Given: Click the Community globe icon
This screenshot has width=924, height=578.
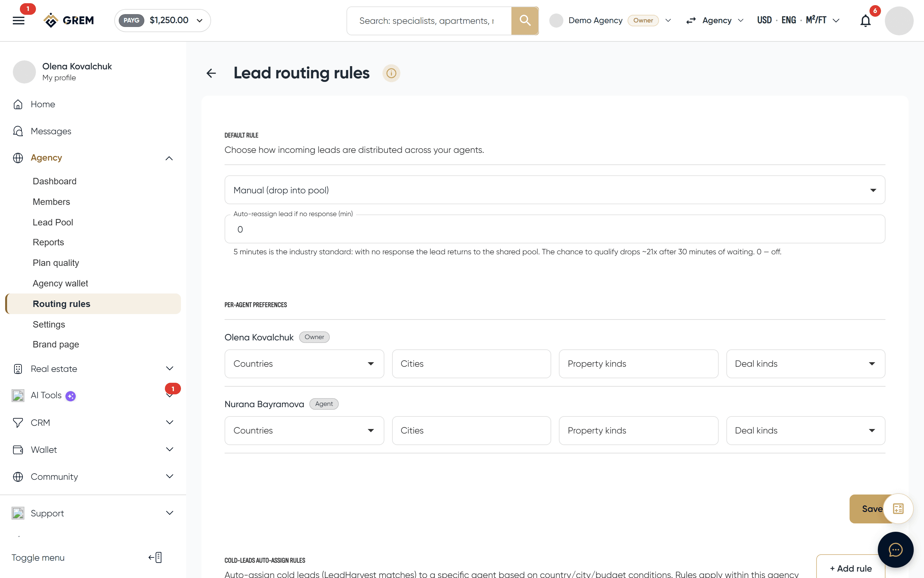Looking at the screenshot, I should (18, 477).
